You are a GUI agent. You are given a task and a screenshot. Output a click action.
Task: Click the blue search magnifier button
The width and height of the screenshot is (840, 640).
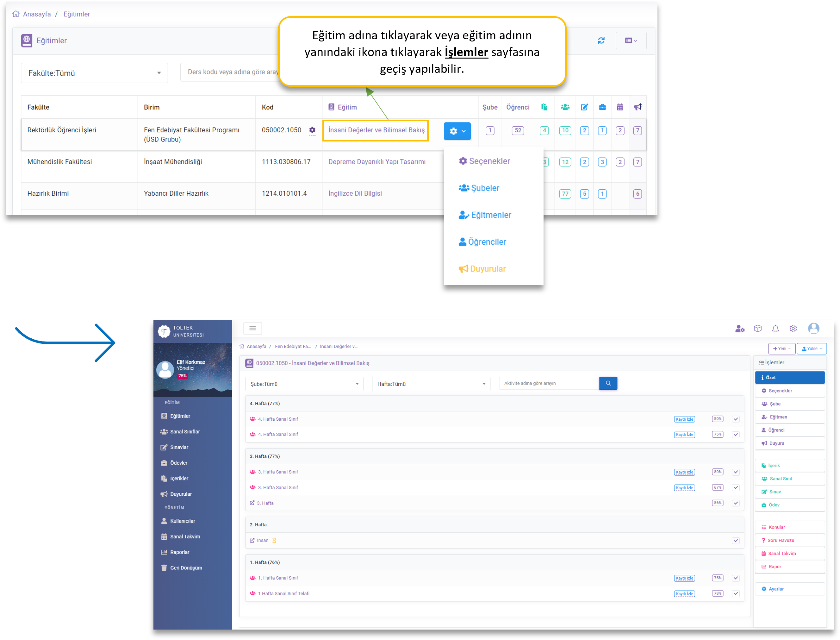(608, 383)
